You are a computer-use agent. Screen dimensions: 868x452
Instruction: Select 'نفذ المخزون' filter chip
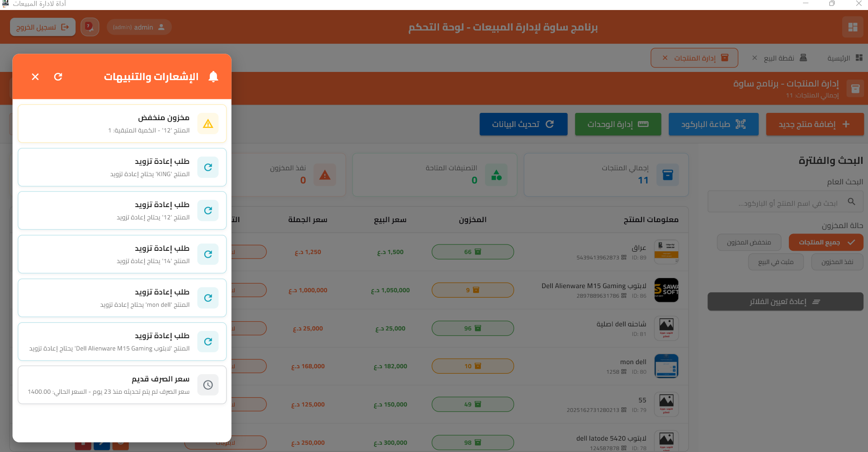[x=837, y=262]
